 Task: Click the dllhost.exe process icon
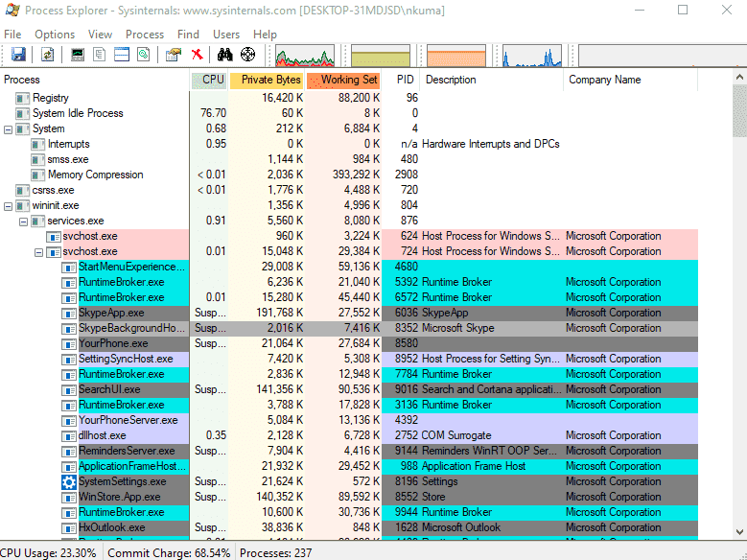pos(69,436)
